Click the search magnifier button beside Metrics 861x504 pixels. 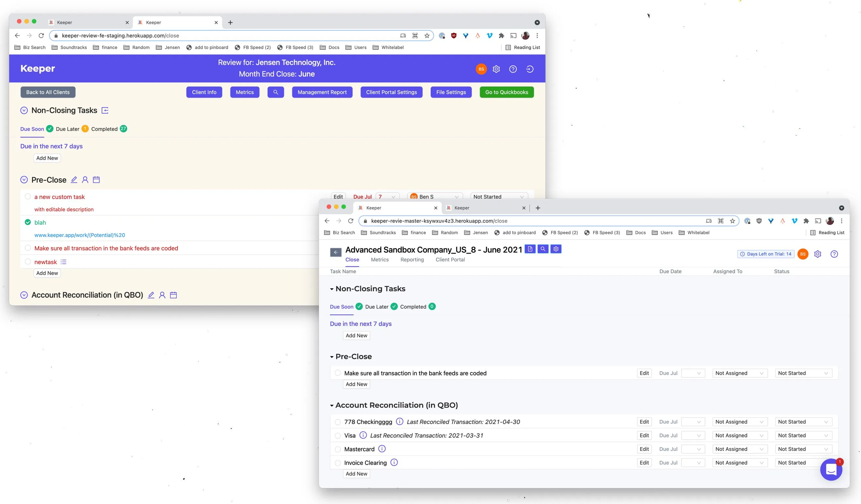pyautogui.click(x=276, y=92)
